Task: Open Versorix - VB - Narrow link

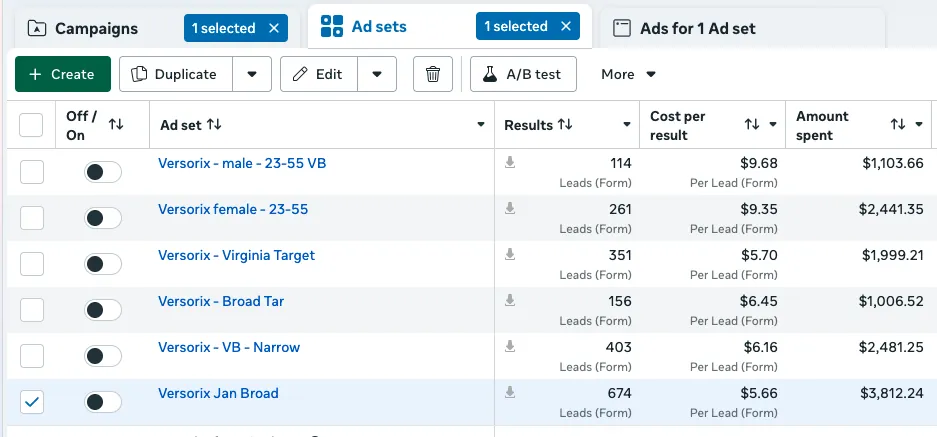Action: point(229,347)
